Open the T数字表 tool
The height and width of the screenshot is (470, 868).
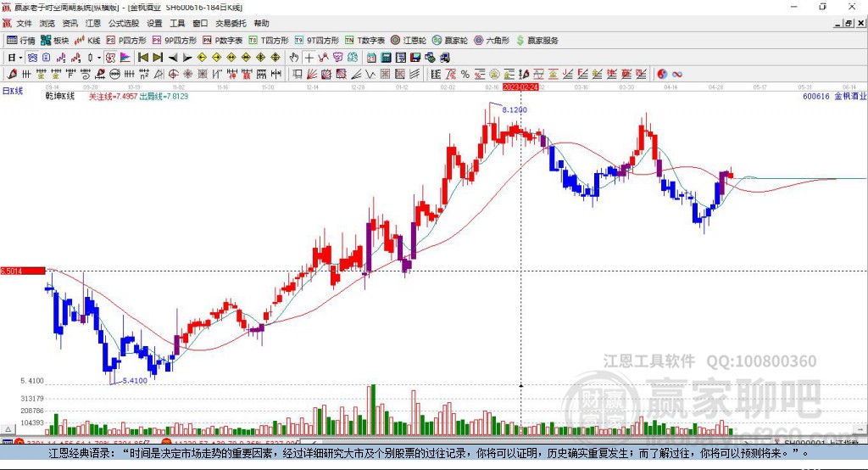click(364, 41)
